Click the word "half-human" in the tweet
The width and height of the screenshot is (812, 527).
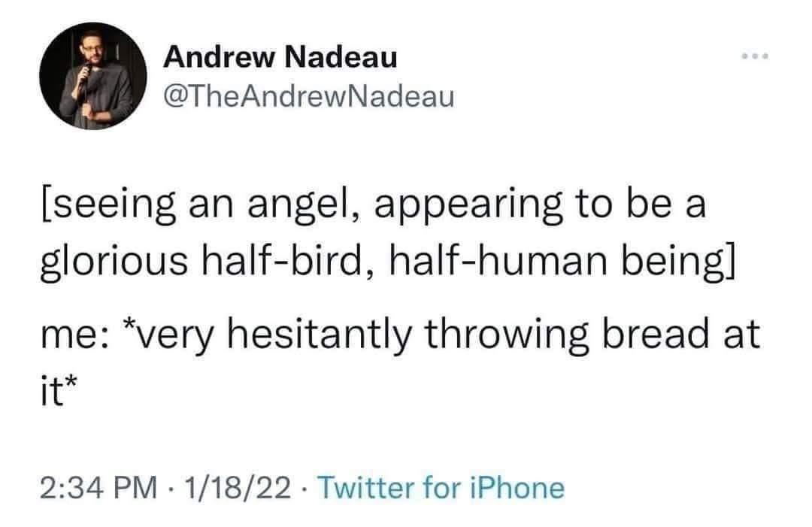[x=499, y=260]
